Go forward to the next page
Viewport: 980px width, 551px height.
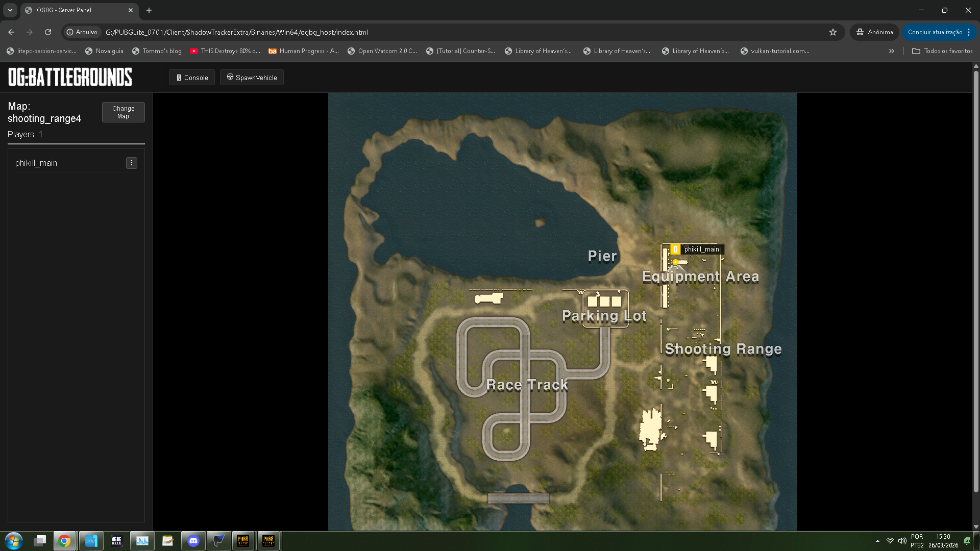(30, 32)
